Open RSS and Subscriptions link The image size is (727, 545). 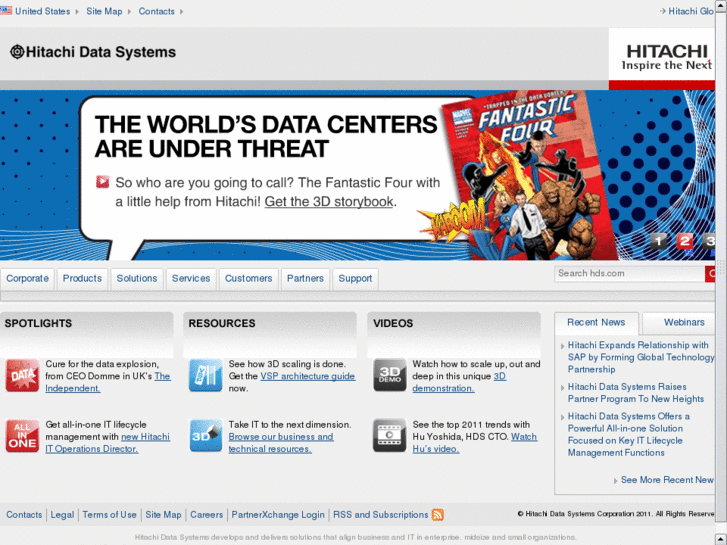coord(381,515)
